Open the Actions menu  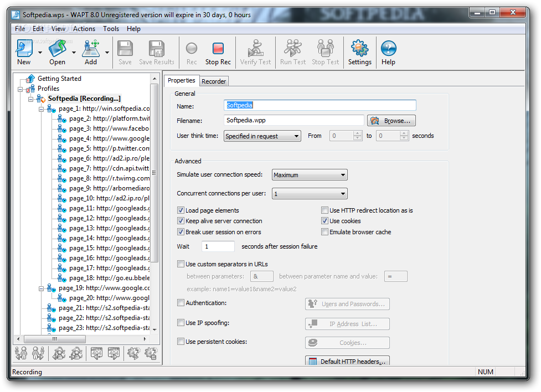click(84, 29)
